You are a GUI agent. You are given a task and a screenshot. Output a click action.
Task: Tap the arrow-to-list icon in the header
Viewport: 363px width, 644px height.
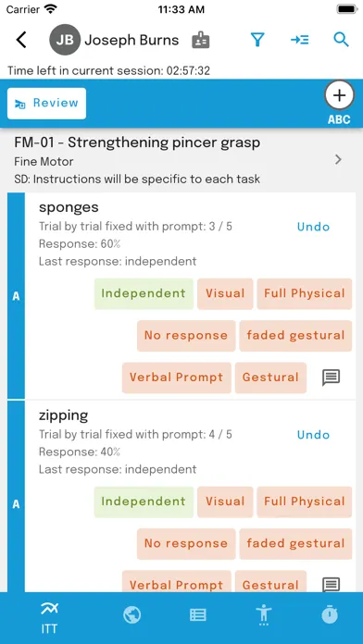click(x=300, y=40)
